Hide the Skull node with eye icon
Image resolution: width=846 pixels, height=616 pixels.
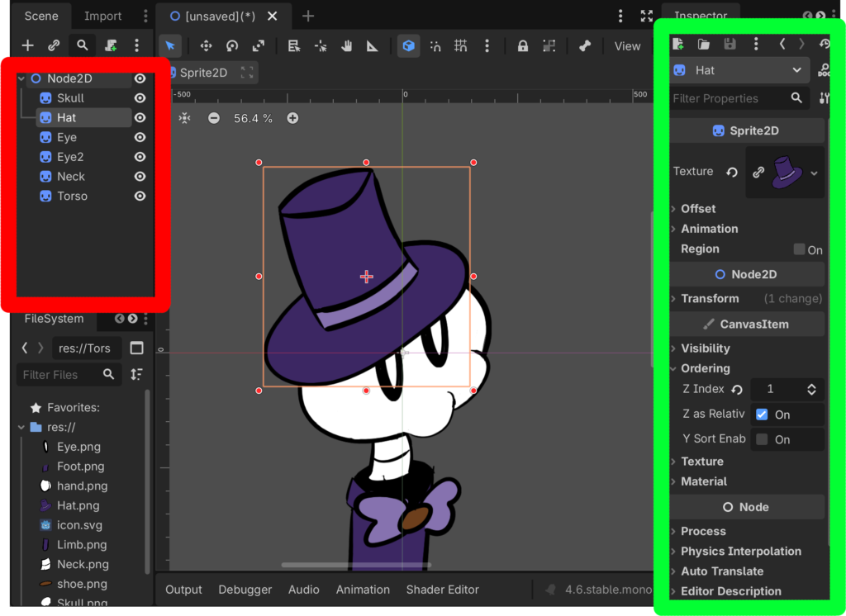(140, 98)
